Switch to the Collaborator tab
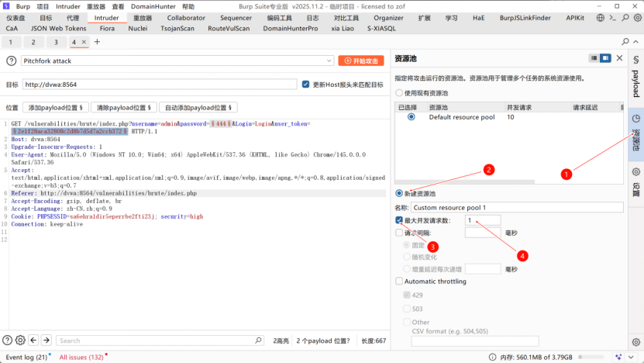 (186, 17)
